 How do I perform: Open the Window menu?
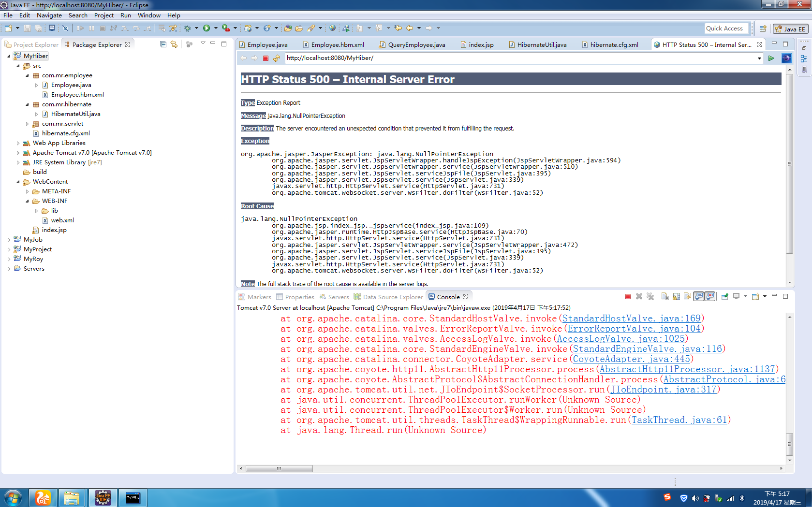point(149,15)
